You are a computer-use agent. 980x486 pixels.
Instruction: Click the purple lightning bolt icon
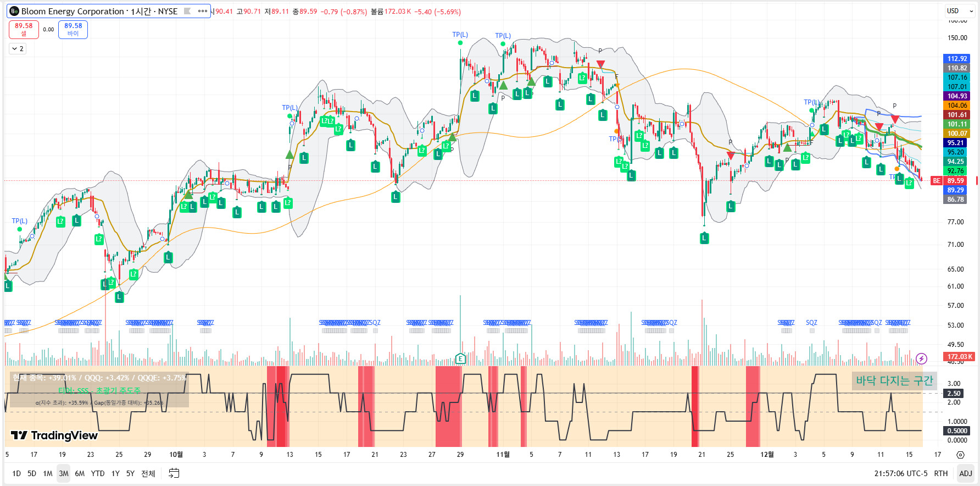point(921,358)
